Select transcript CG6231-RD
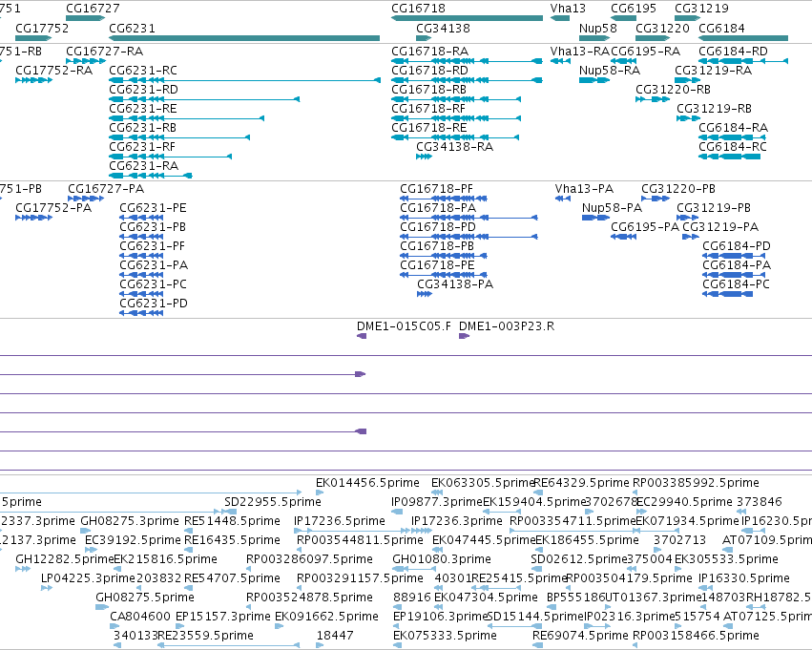This screenshot has width=812, height=650. [204, 99]
